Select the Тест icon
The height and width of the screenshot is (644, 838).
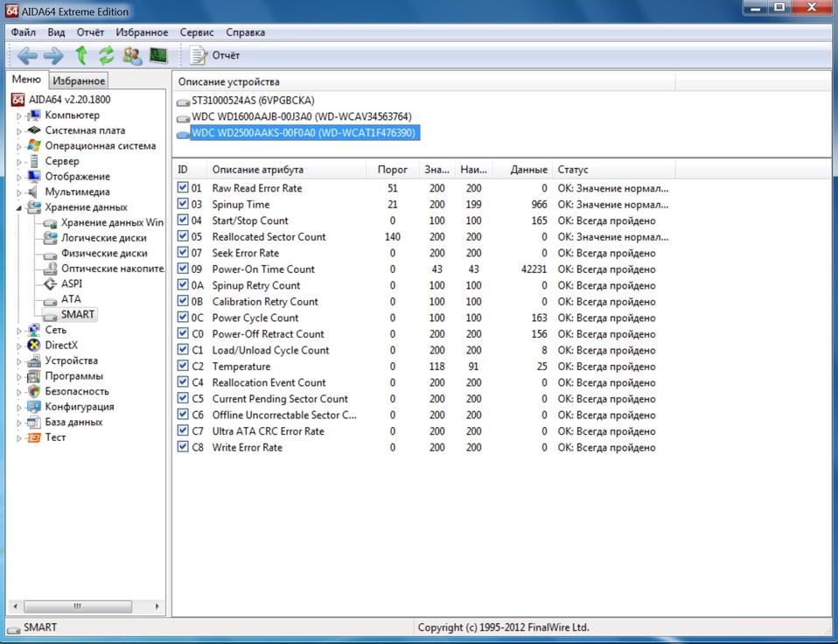tap(33, 437)
